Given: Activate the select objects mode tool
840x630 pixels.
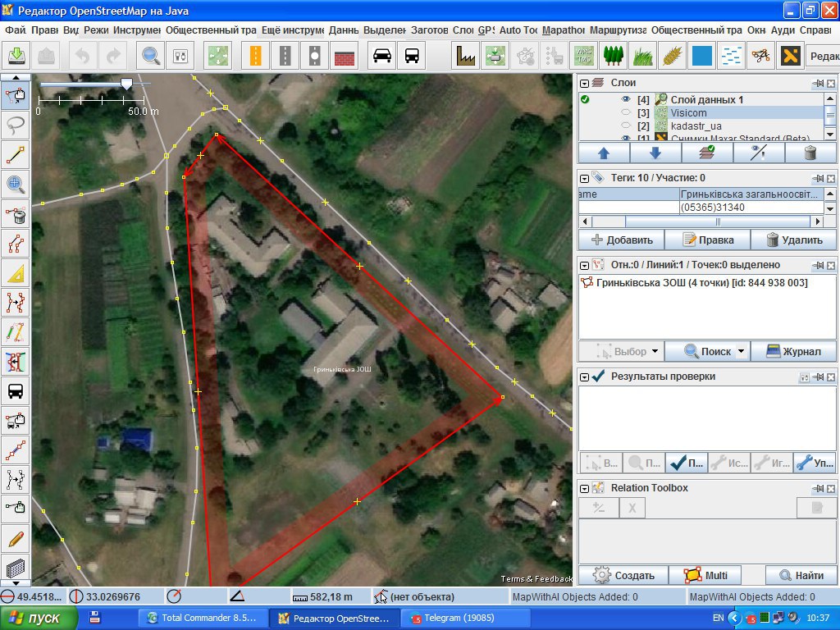Looking at the screenshot, I should [16, 96].
